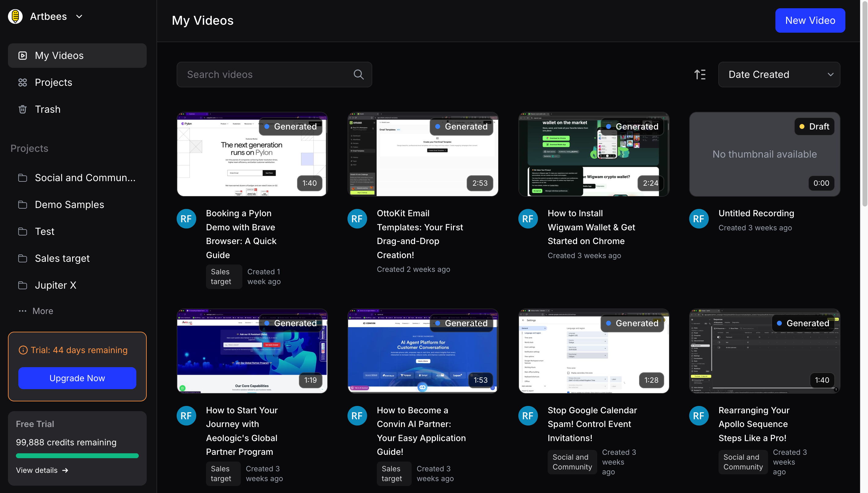Open the Date Created dropdown
This screenshot has width=868, height=493.
coord(779,74)
